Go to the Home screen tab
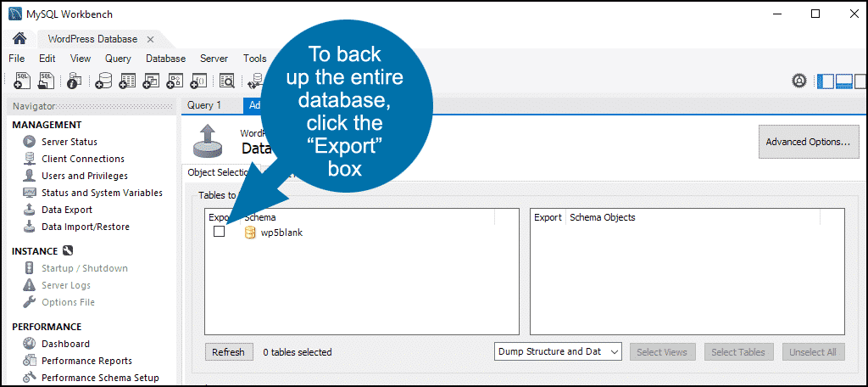This screenshot has width=868, height=387. coord(19,39)
